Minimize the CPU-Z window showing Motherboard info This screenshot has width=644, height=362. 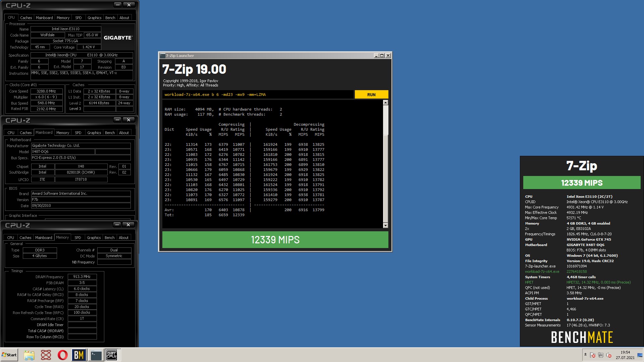[117, 120]
